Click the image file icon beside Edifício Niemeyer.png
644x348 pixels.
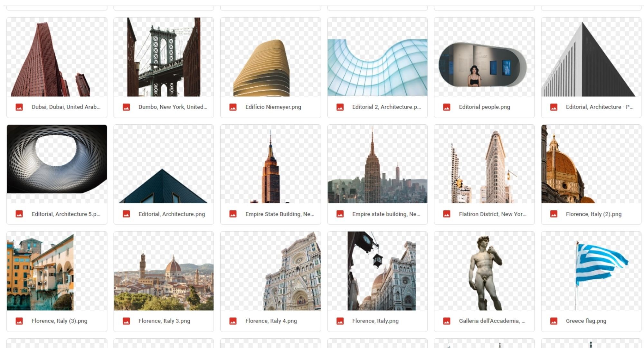tap(232, 107)
